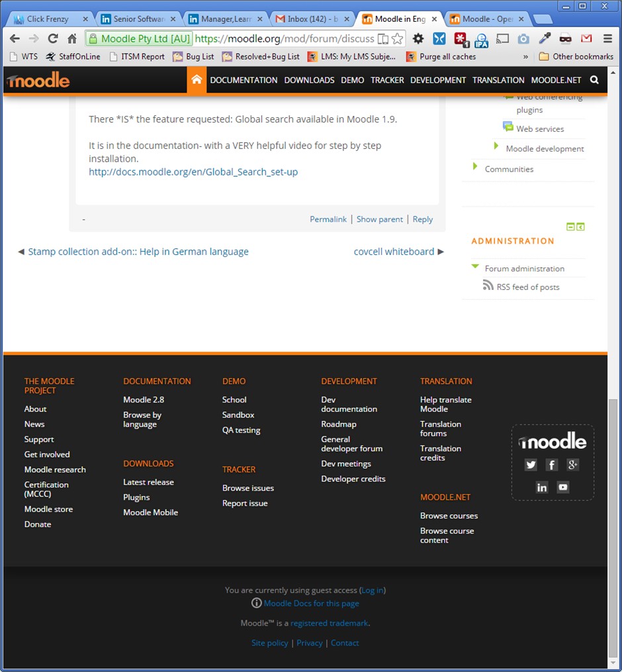Click the IPA globe extension icon
This screenshot has height=672, width=622.
point(482,40)
